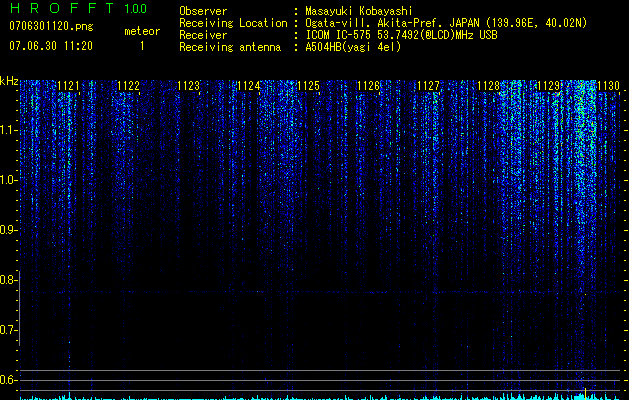Screen dimensions: 629x400
Task: Click the Ogata-vill. Akita-Pref. receiving location text
Action: click(x=446, y=23)
